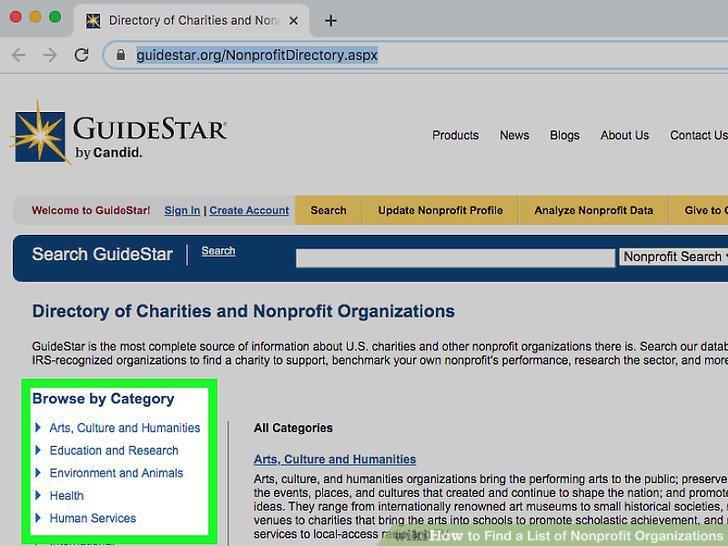Viewport: 728px width, 546px height.
Task: Click Analyze Nonprofit Data button
Action: pyautogui.click(x=593, y=210)
